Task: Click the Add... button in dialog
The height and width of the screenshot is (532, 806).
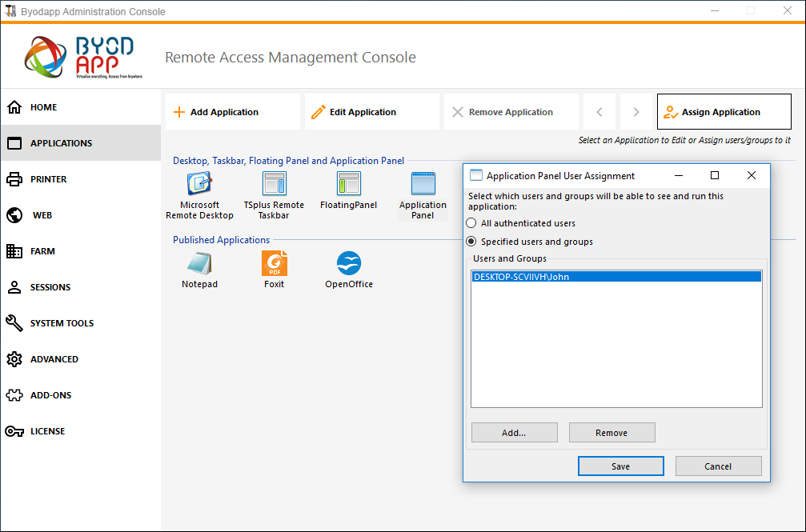Action: [515, 432]
